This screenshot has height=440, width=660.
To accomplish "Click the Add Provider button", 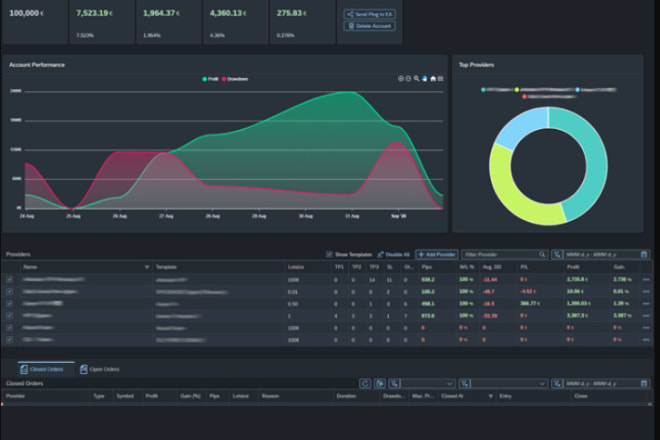I will point(436,254).
